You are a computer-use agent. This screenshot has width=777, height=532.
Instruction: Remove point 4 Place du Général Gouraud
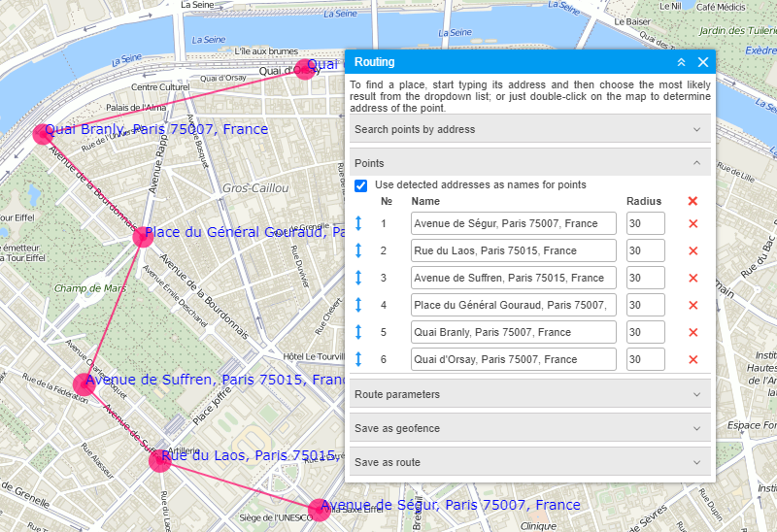click(693, 305)
